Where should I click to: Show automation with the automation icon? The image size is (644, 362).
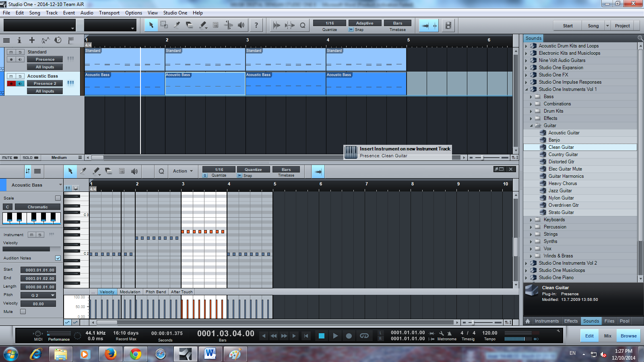(45, 40)
